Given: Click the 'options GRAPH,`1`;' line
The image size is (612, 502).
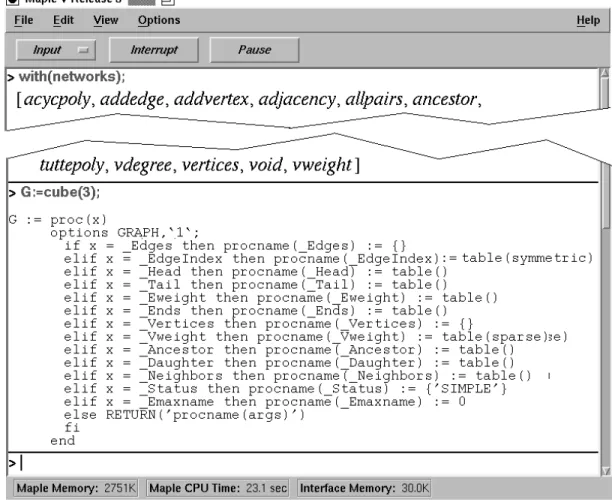Looking at the screenshot, I should pyautogui.click(x=125, y=233).
